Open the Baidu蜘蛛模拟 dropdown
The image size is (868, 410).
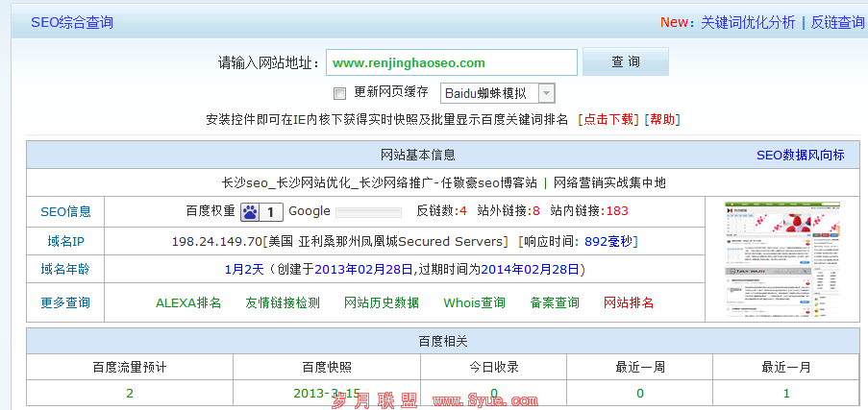click(x=497, y=93)
